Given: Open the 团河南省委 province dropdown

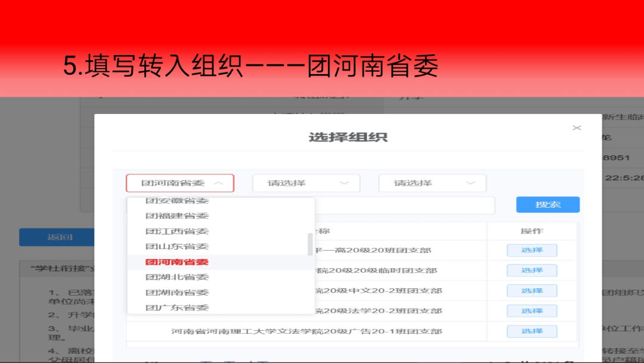Looking at the screenshot, I should tap(180, 183).
